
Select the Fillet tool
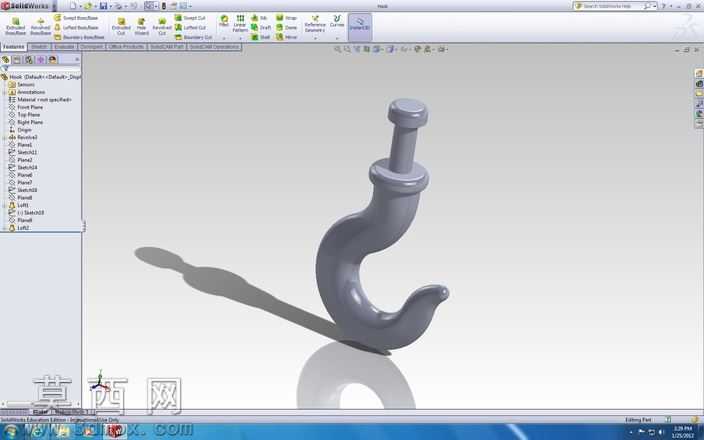224,21
